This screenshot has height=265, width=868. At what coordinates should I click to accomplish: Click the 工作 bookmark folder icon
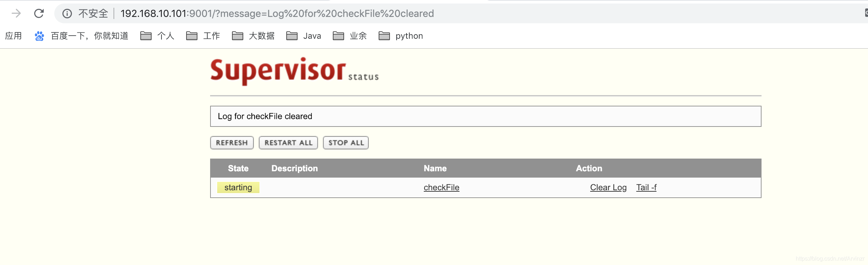pyautogui.click(x=191, y=36)
